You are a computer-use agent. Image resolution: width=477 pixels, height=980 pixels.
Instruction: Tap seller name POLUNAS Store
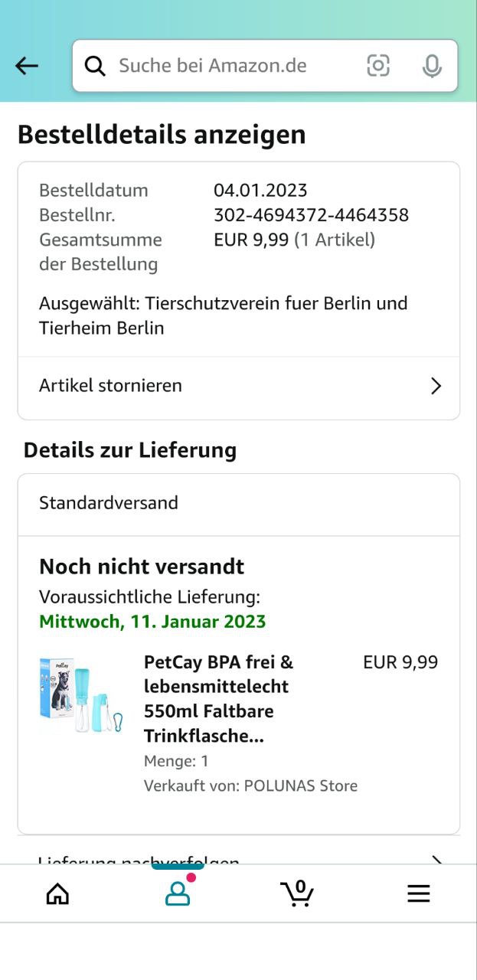300,786
